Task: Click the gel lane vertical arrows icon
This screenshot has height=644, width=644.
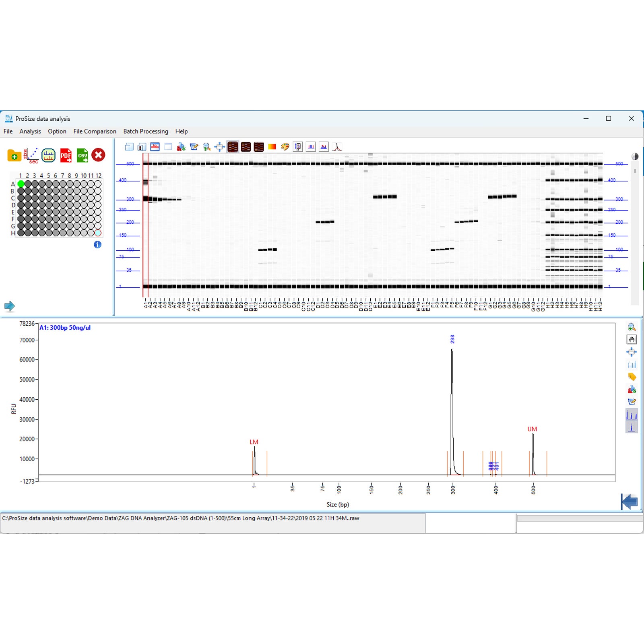Action: point(298,147)
